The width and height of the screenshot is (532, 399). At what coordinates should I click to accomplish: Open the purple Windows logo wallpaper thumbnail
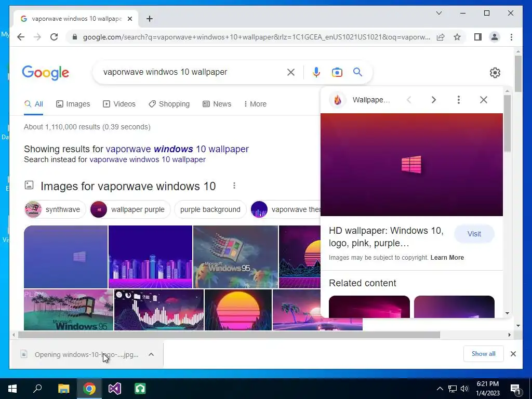pos(65,257)
